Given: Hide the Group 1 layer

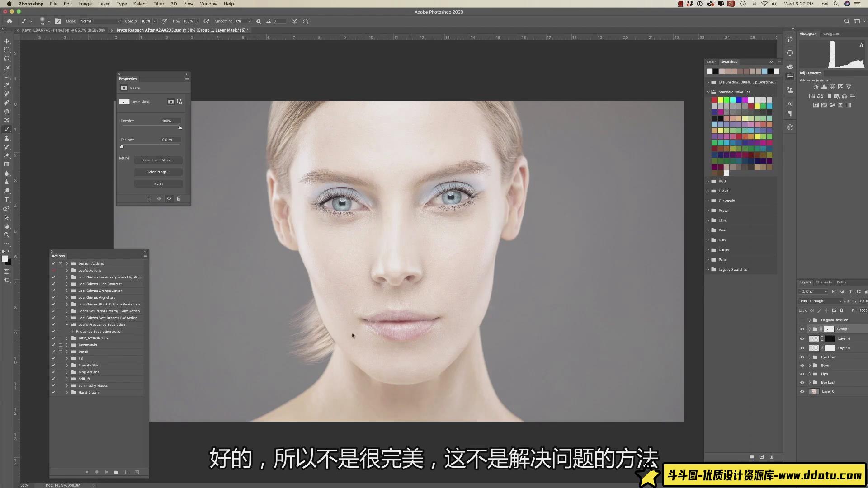Looking at the screenshot, I should click(x=802, y=329).
